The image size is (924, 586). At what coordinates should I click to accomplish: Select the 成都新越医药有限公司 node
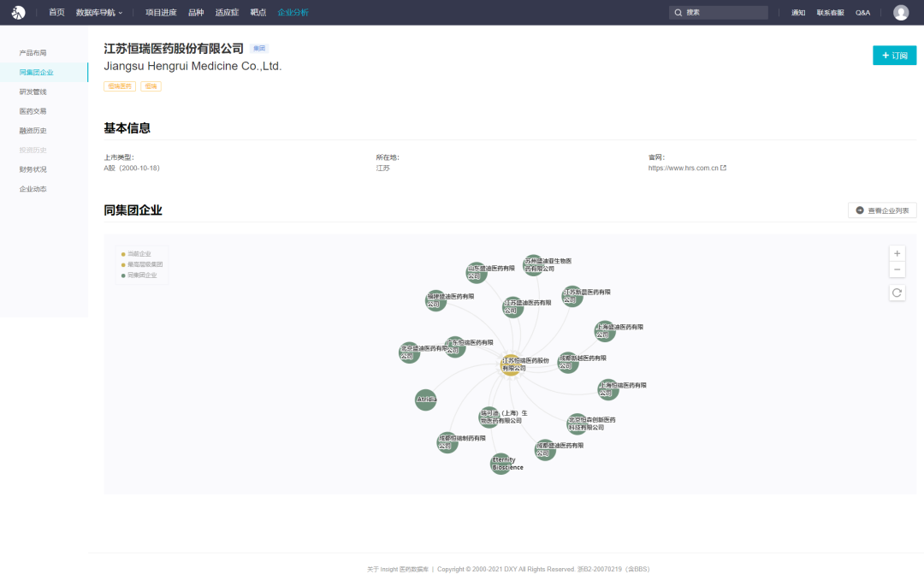[x=568, y=362]
